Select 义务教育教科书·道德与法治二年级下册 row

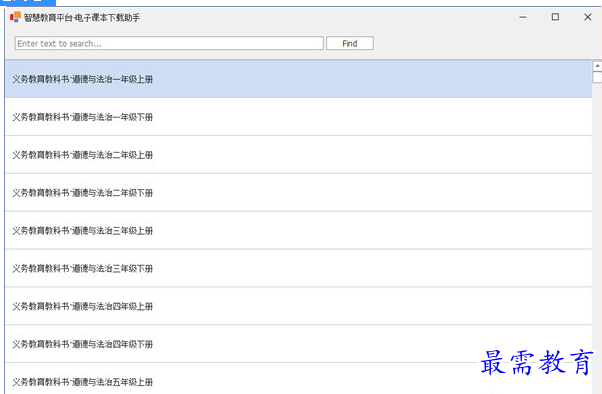pyautogui.click(x=298, y=192)
